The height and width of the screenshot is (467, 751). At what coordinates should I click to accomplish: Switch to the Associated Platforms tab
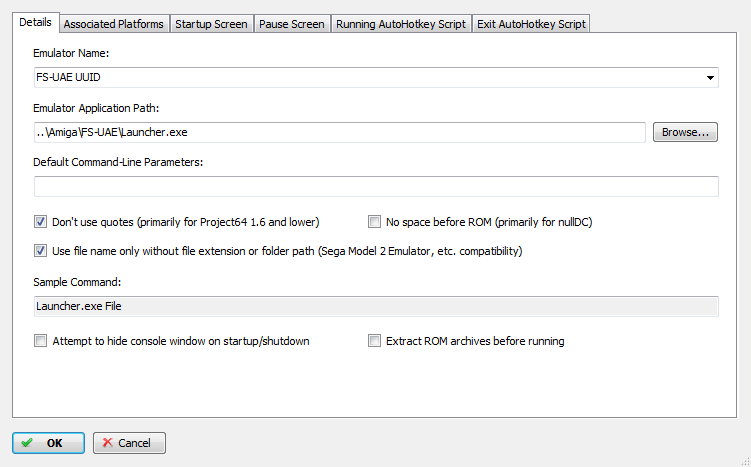click(x=114, y=24)
